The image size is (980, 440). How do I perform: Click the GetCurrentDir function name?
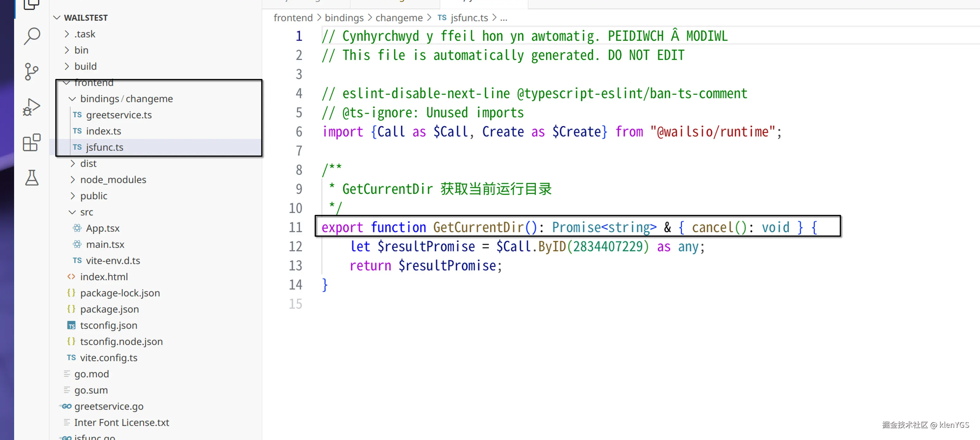[478, 227]
